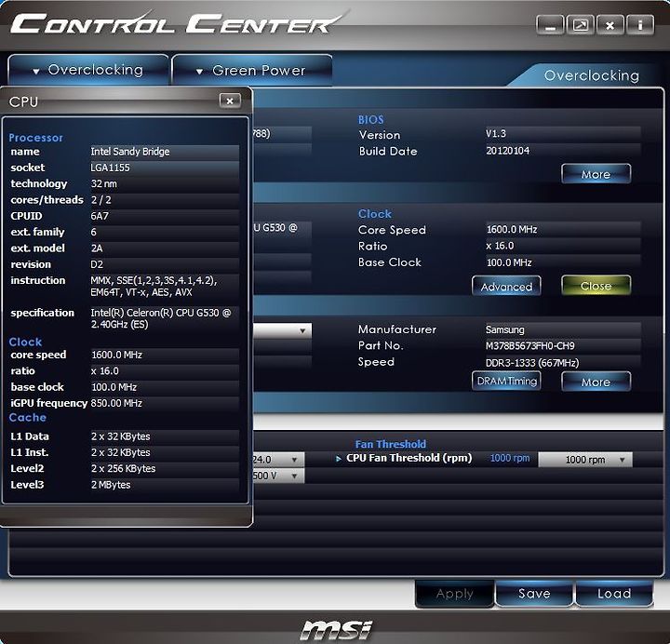
Task: Open DRAM Timing settings
Action: (506, 381)
